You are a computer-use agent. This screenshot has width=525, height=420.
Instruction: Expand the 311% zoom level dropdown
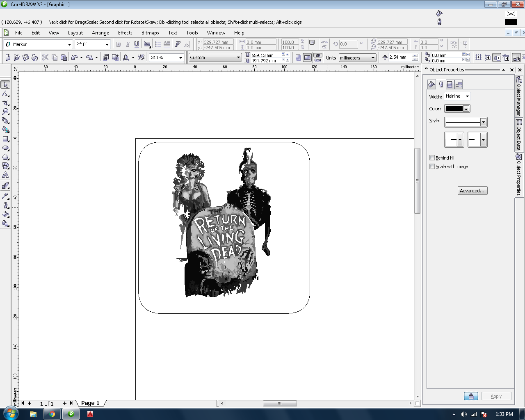coord(180,58)
